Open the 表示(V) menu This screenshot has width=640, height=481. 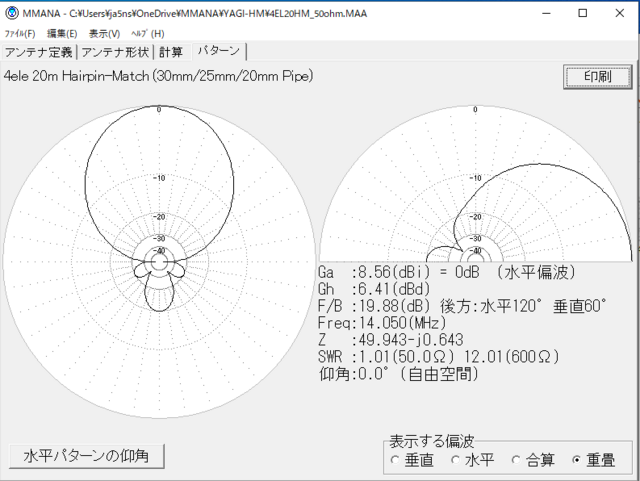(x=104, y=34)
